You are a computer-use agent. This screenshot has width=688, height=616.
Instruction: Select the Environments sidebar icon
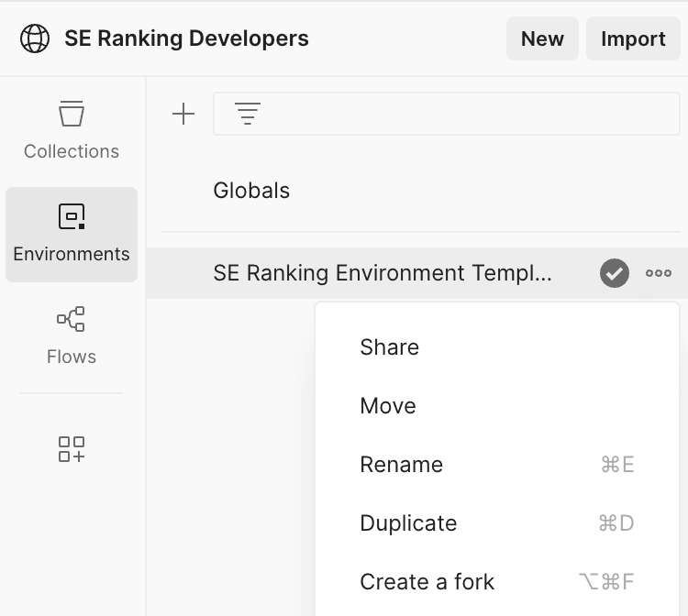click(72, 234)
